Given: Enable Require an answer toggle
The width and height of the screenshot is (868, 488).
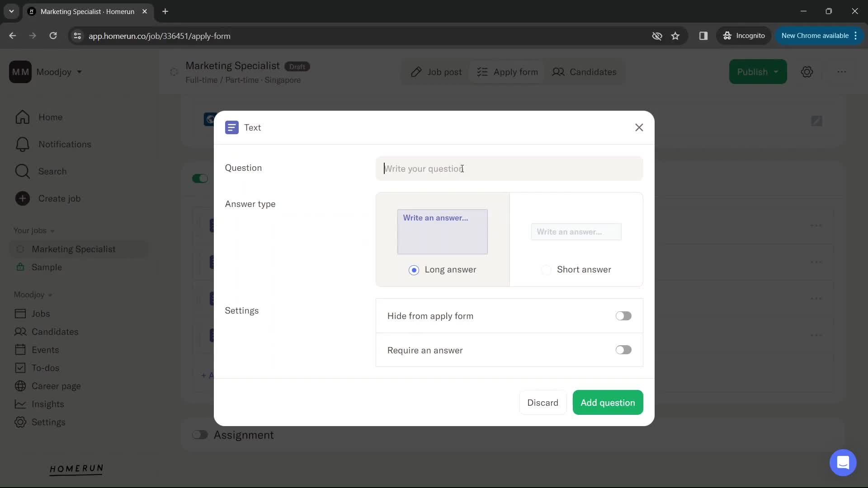Looking at the screenshot, I should click(623, 350).
